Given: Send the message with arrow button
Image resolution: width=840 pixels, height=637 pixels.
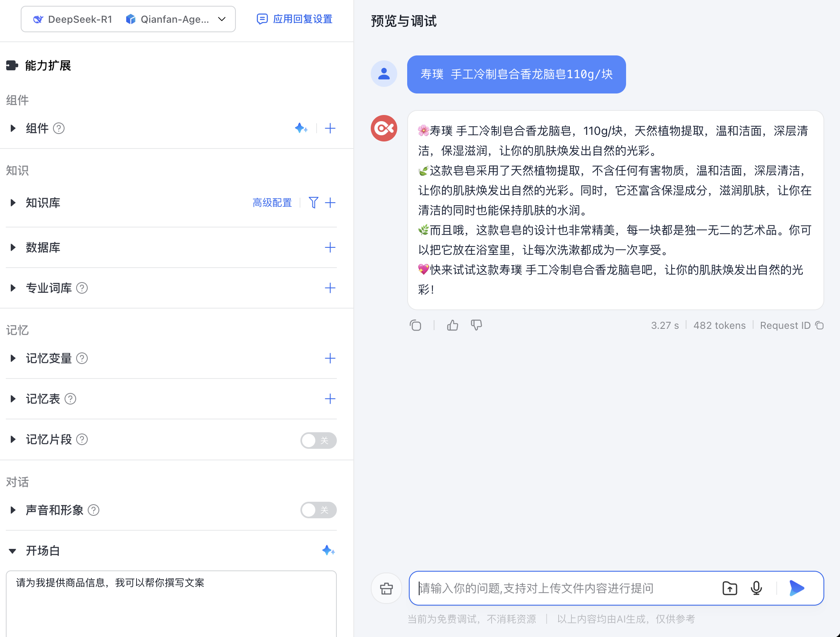Looking at the screenshot, I should (797, 588).
